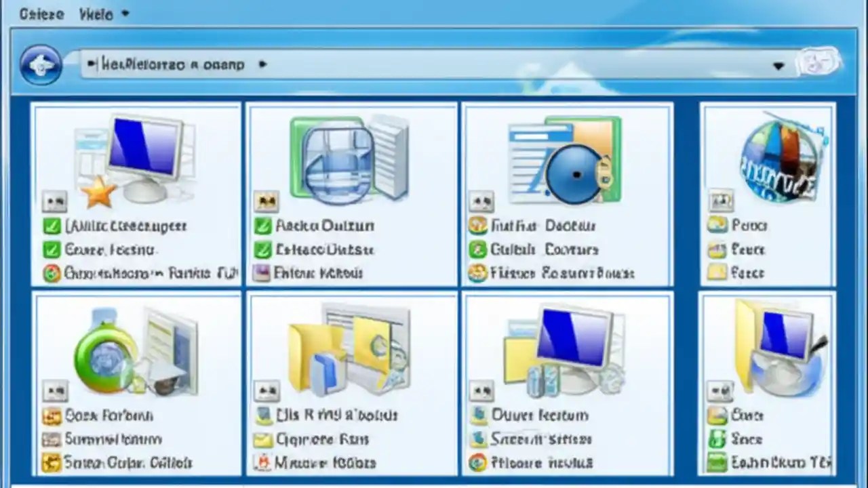Toggle the second green checkmark entry below it
The image size is (868, 488).
pyautogui.click(x=53, y=249)
